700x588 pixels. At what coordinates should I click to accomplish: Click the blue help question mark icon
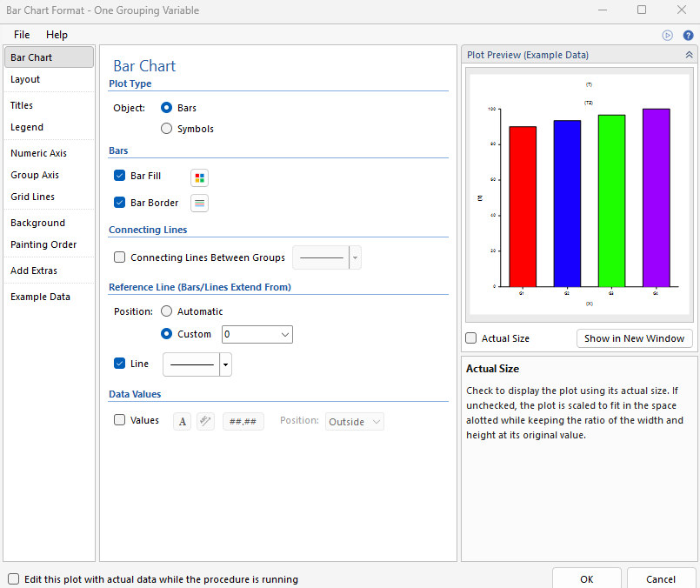pyautogui.click(x=688, y=36)
